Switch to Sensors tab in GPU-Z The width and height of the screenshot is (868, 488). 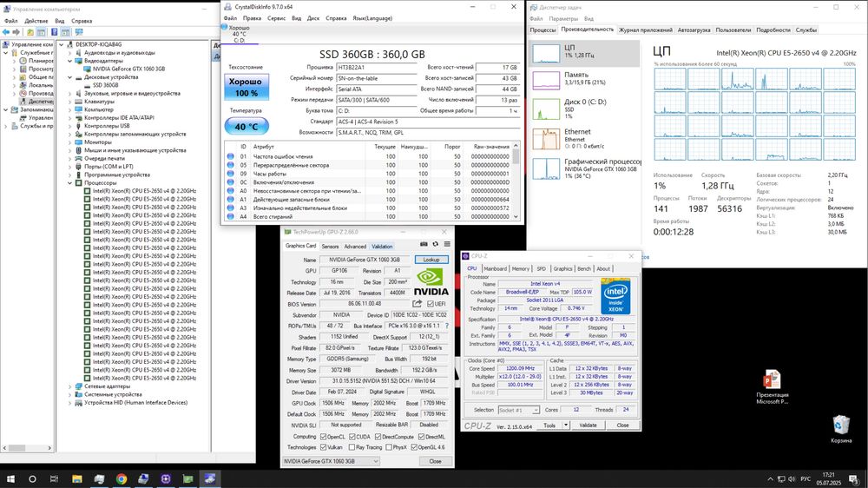pos(330,247)
